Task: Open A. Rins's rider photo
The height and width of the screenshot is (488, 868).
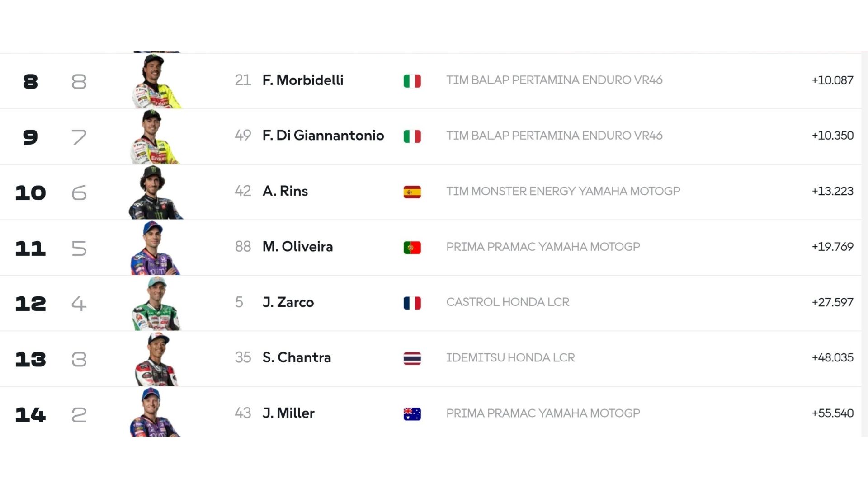Action: [156, 192]
